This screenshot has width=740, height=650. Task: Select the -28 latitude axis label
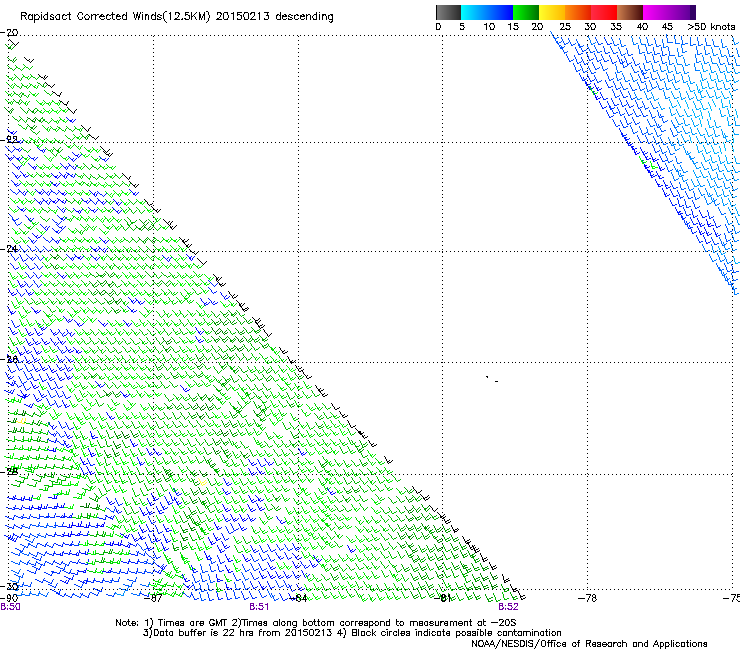click(10, 471)
